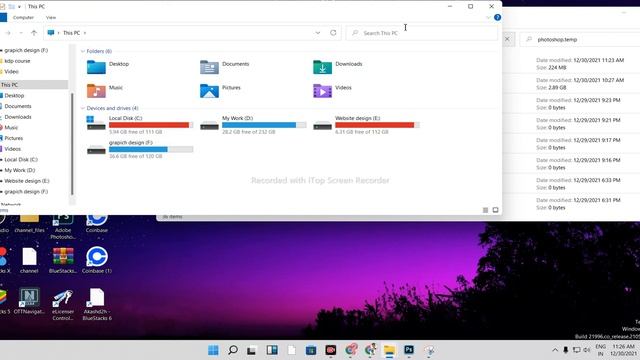This screenshot has height=360, width=640.
Task: Open breadcrumb arrow before This PC
Action: tap(58, 33)
